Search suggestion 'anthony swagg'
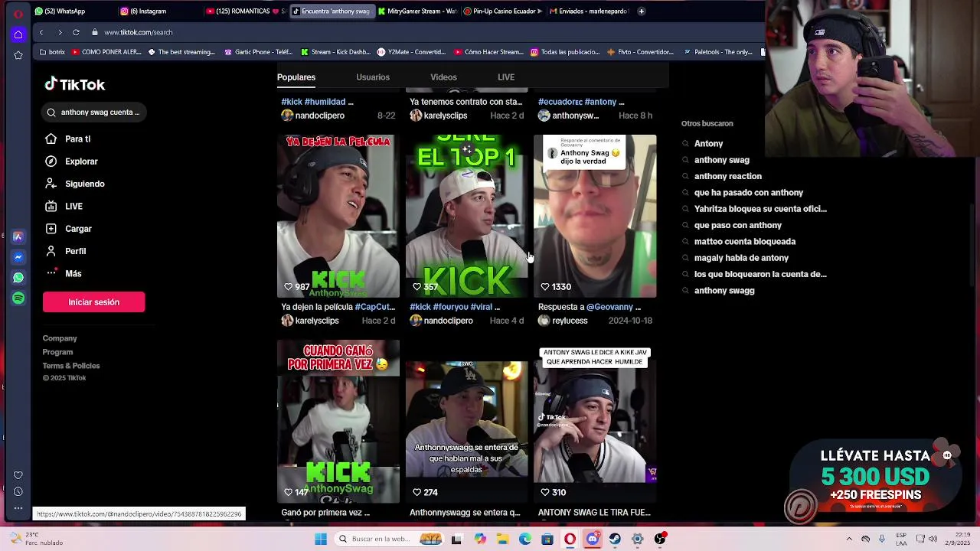 tap(724, 291)
